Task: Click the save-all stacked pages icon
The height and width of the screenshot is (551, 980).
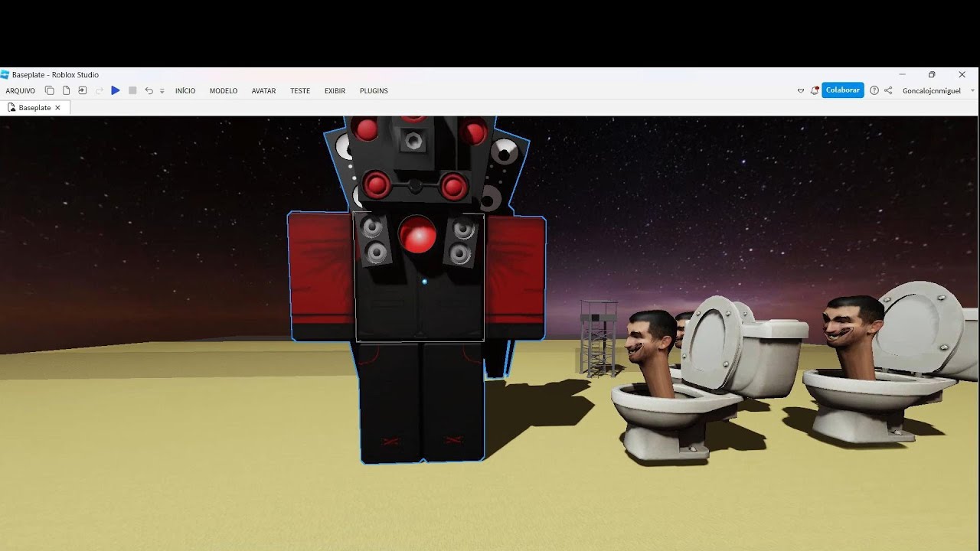Action: coord(50,90)
